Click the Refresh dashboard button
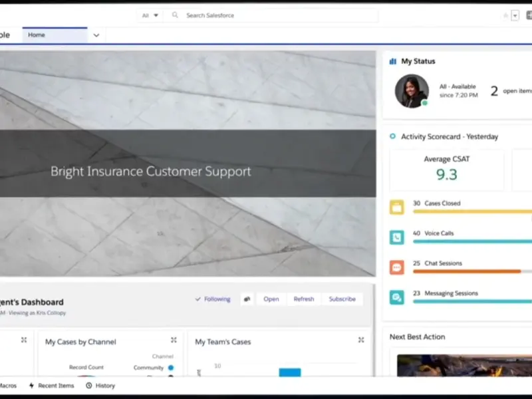The height and width of the screenshot is (399, 532). (304, 299)
